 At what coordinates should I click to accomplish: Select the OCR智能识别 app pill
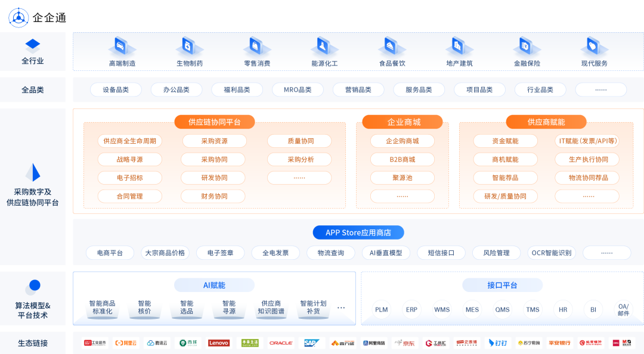point(552,253)
